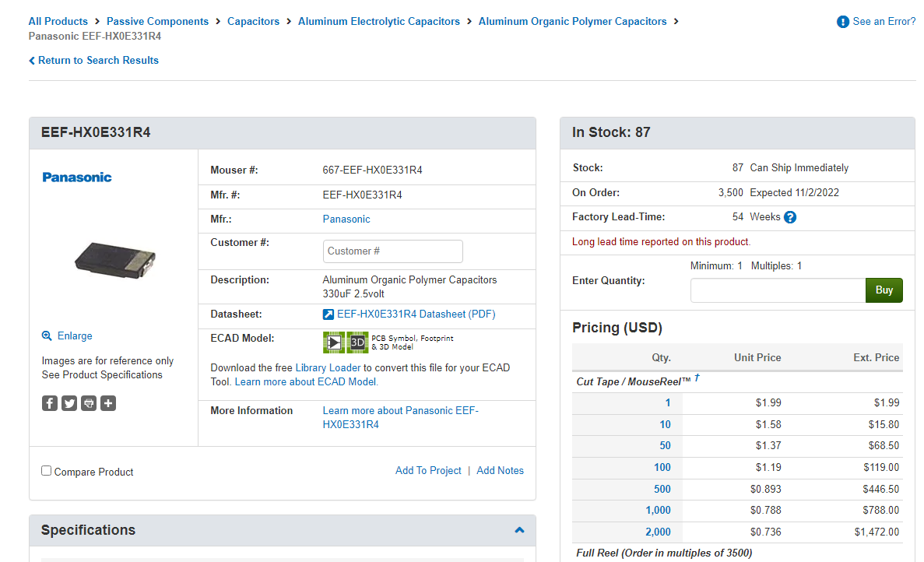The image size is (924, 562).
Task: Open the Library Loader link
Action: click(328, 367)
